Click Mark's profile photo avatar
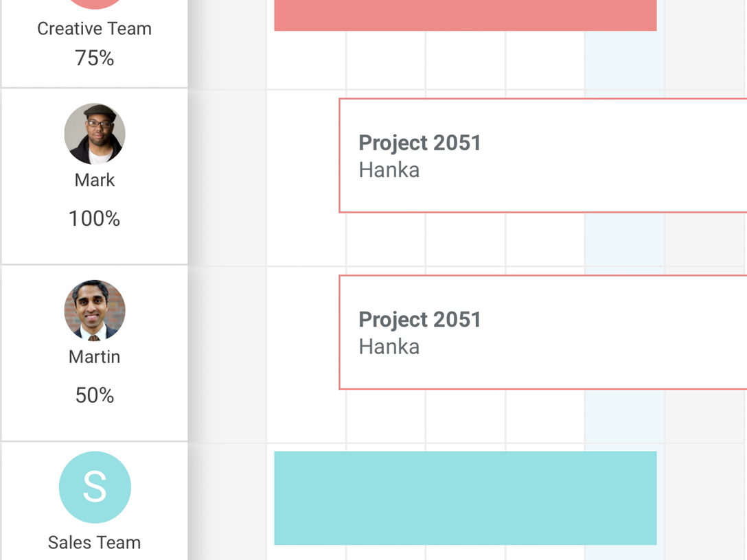 pyautogui.click(x=95, y=134)
